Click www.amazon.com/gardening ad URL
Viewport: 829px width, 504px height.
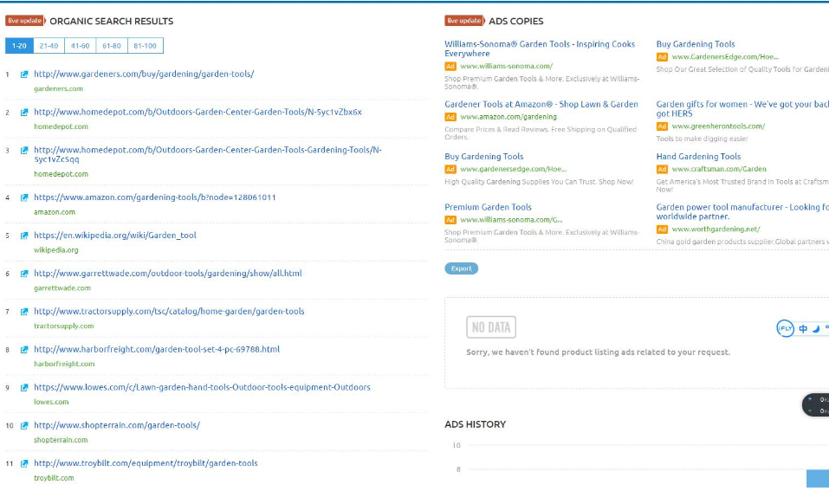click(508, 117)
